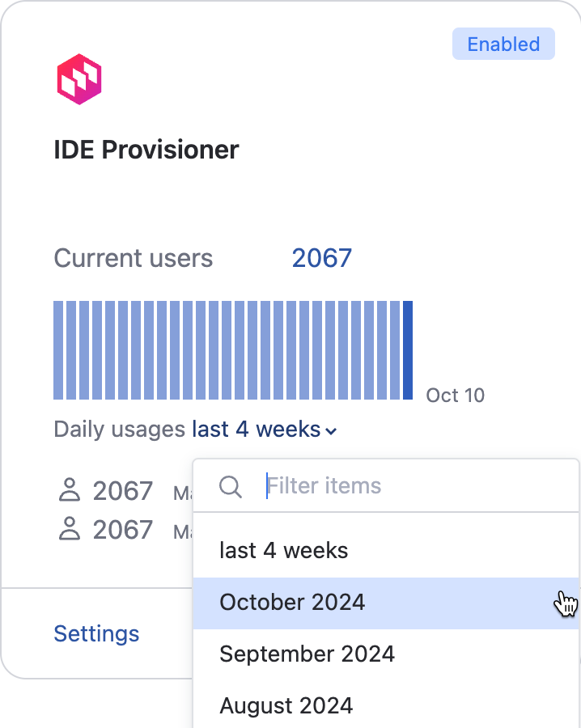Click the IDE Provisioner app icon
Image resolution: width=581 pixels, height=728 pixels.
click(x=79, y=78)
